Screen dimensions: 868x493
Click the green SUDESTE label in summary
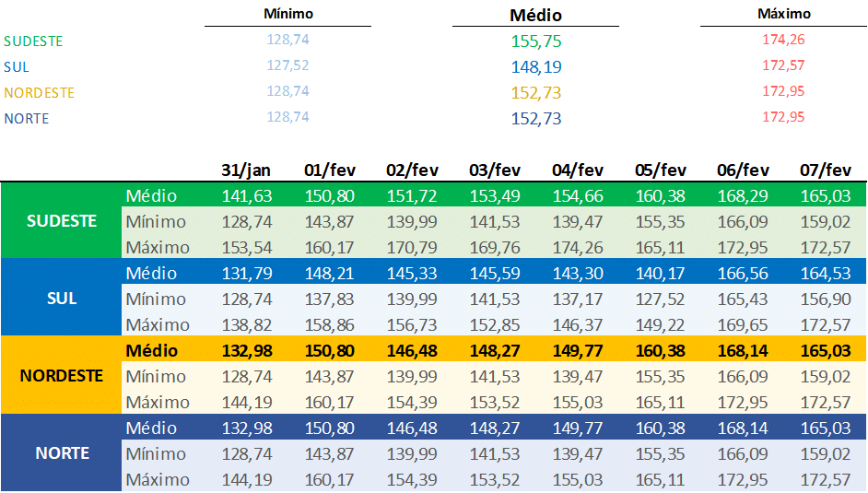(x=33, y=41)
